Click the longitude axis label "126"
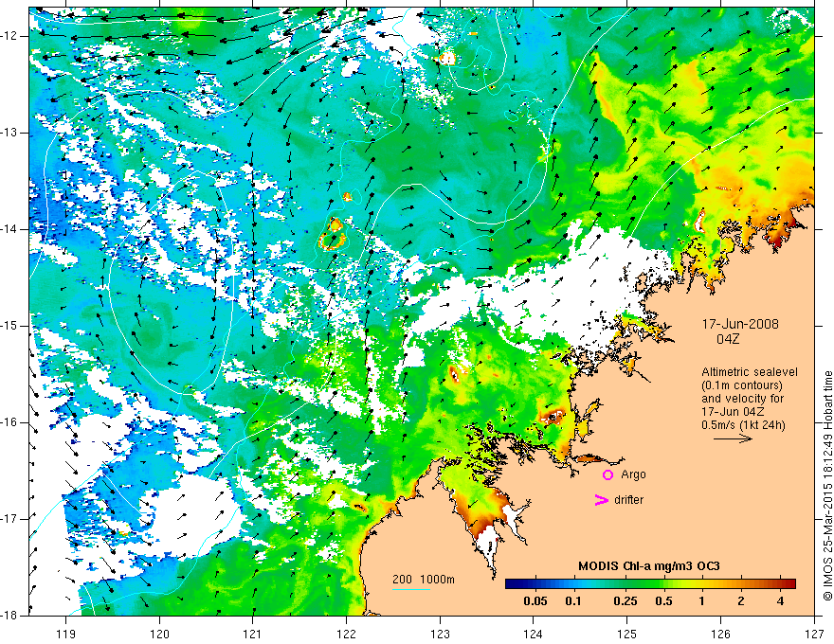 pos(720,634)
